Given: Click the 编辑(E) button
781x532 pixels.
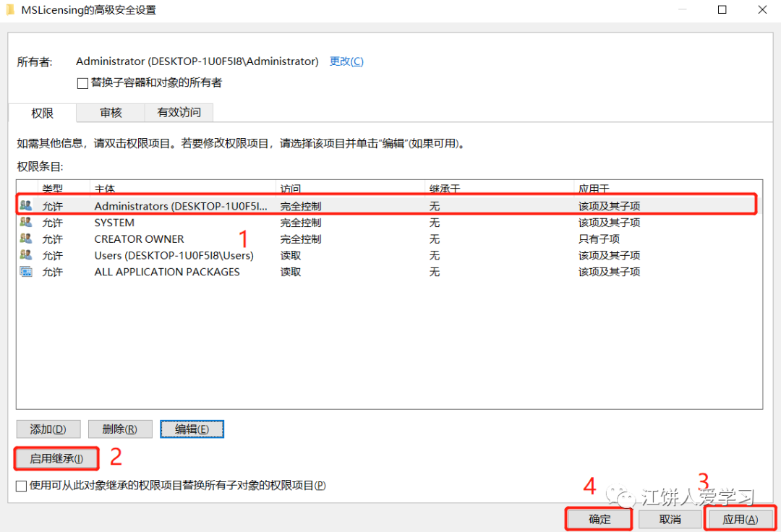Looking at the screenshot, I should [x=192, y=429].
